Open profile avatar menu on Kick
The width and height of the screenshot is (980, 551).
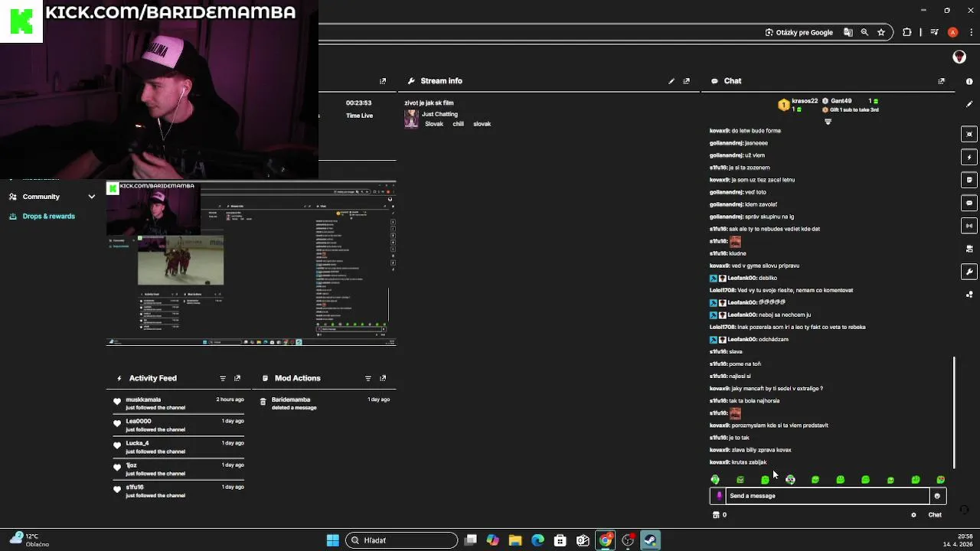tap(959, 57)
